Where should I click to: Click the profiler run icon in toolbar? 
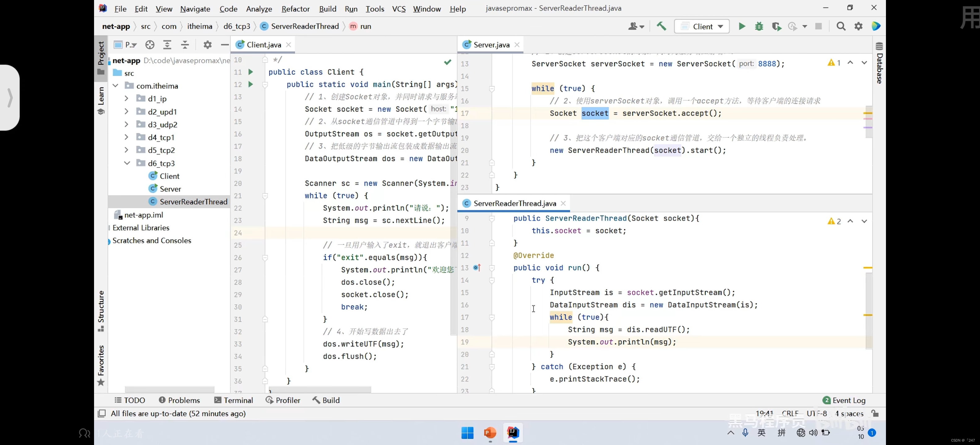point(793,26)
